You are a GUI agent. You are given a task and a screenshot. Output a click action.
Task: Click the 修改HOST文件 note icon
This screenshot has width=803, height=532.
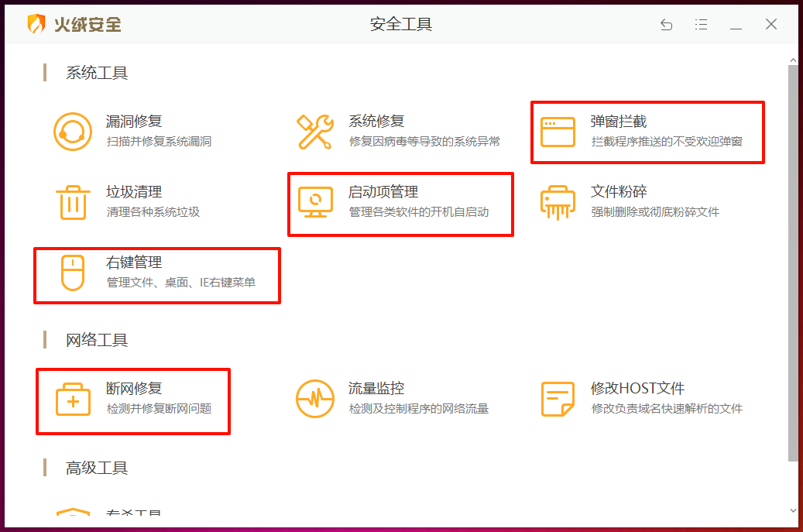pos(558,400)
